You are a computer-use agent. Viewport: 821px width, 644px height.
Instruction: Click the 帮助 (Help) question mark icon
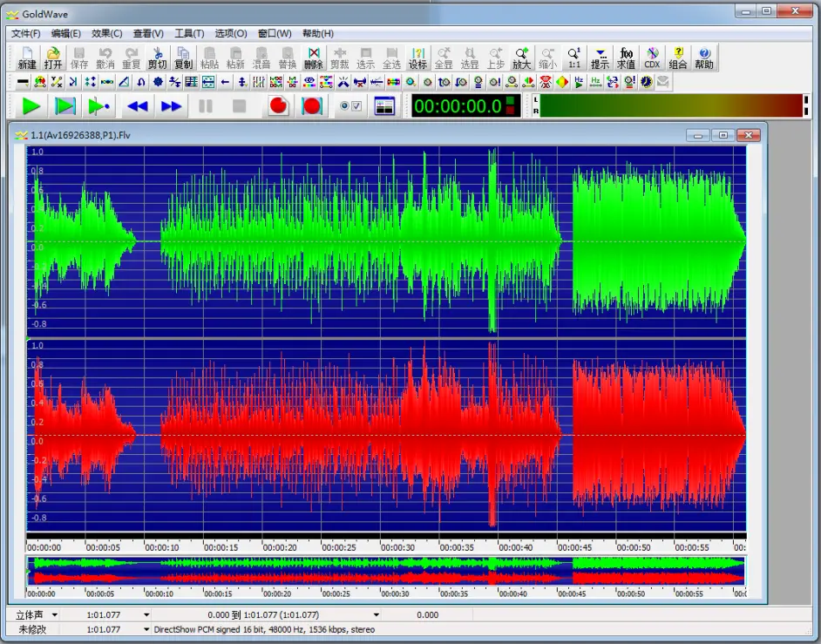[704, 58]
